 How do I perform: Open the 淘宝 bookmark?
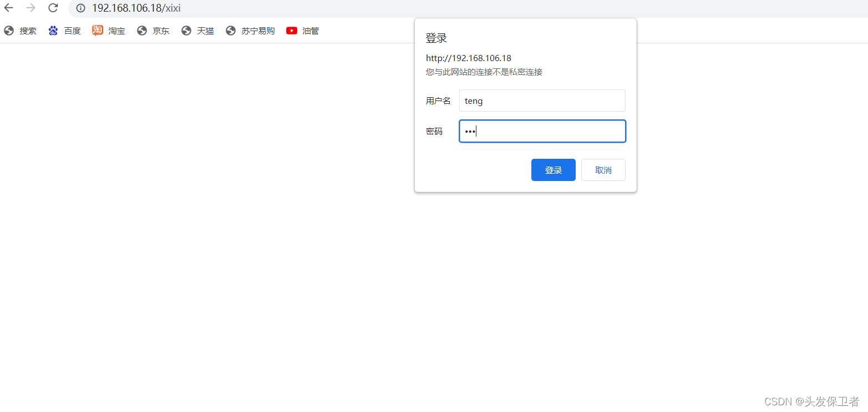pyautogui.click(x=109, y=31)
